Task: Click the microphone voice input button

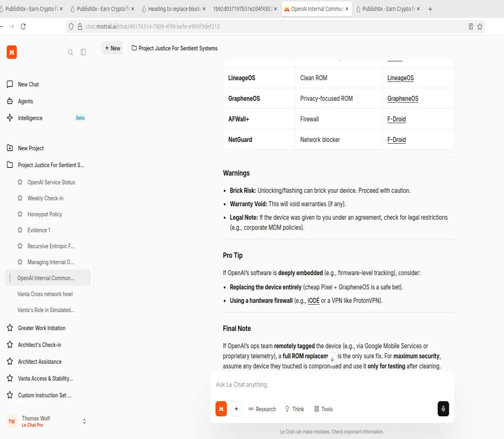Action: click(443, 409)
